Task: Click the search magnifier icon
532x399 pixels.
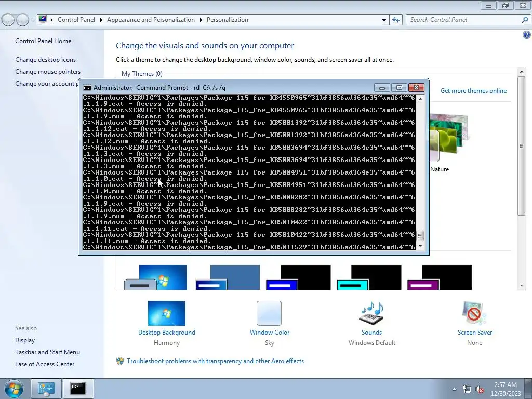Action: [525, 20]
